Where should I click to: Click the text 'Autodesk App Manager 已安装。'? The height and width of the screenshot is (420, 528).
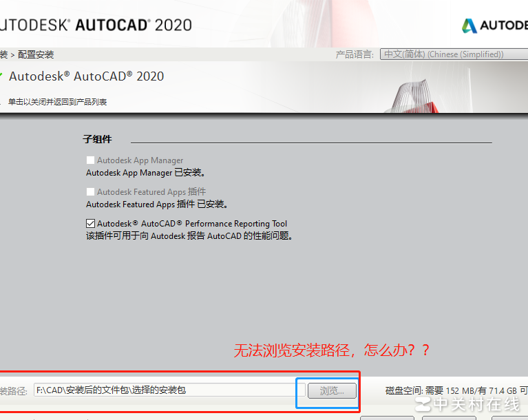[x=146, y=173]
